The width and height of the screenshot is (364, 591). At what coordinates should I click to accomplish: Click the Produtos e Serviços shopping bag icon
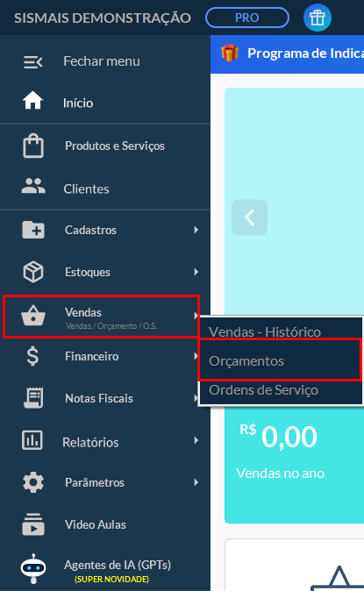click(33, 146)
